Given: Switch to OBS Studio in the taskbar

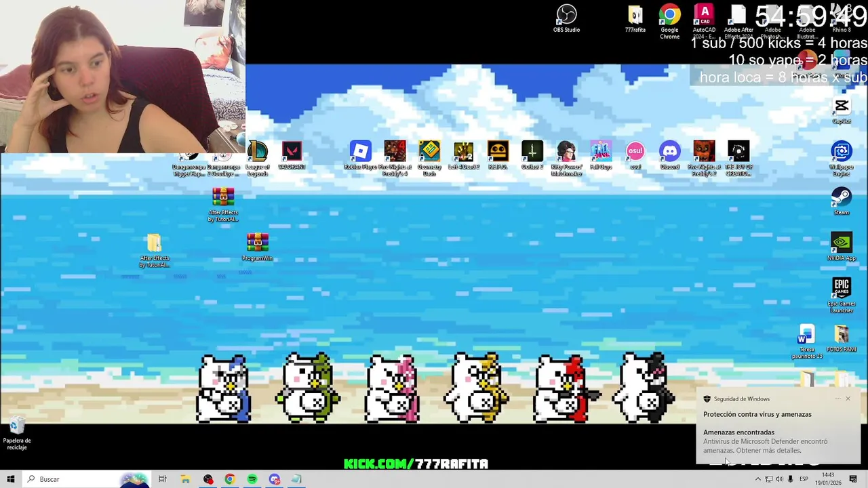Looking at the screenshot, I should pos(208,479).
